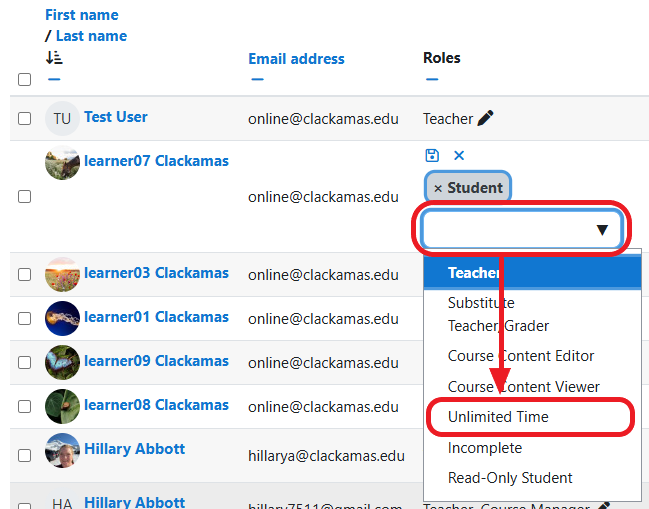
Task: Click the save role changes disk icon
Action: [x=432, y=155]
